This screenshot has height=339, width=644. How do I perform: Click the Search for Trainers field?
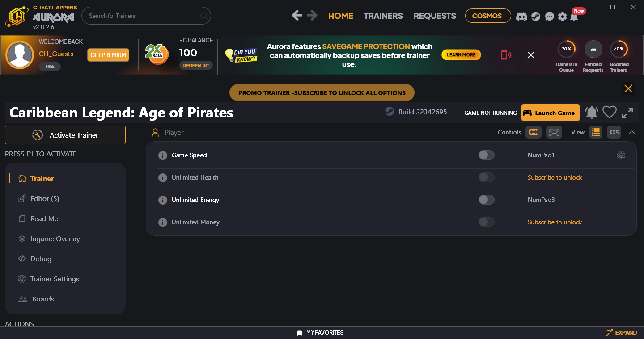pos(143,16)
